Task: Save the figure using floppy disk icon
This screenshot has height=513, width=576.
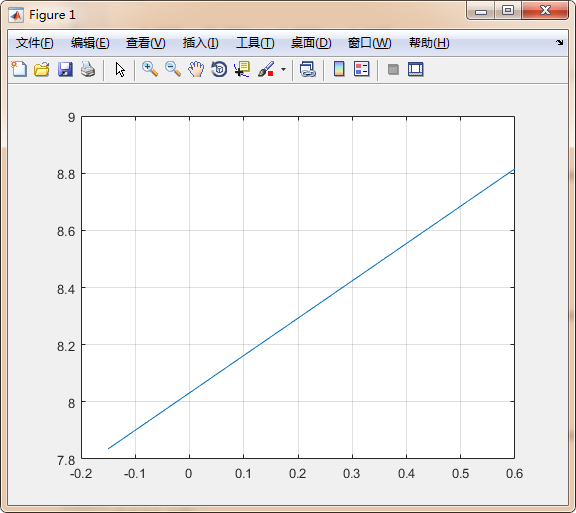Action: pos(65,69)
